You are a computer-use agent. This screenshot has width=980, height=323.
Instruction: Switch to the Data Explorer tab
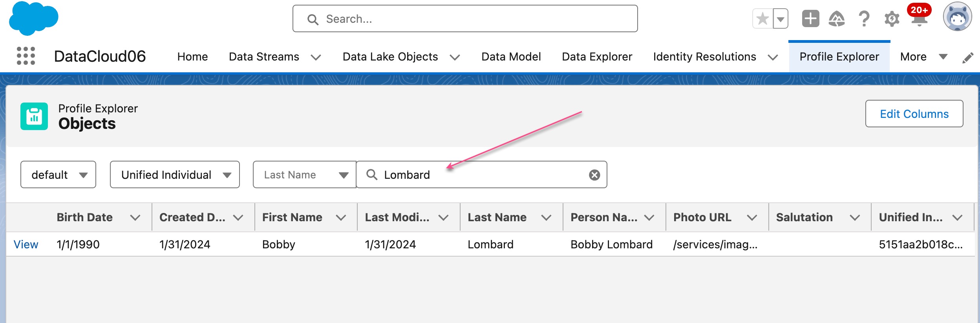(x=597, y=57)
